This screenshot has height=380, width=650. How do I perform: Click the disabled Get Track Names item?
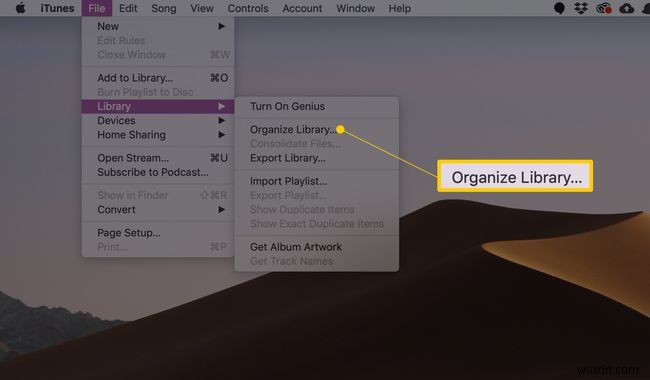click(317, 261)
